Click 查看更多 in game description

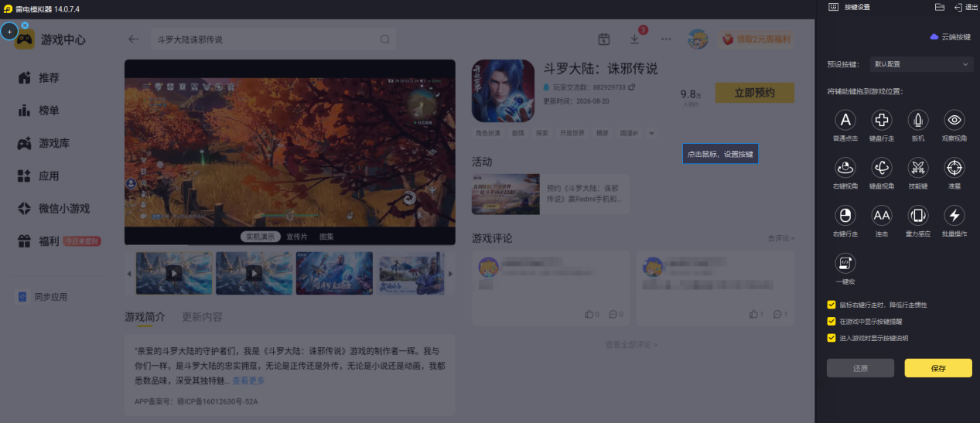248,380
